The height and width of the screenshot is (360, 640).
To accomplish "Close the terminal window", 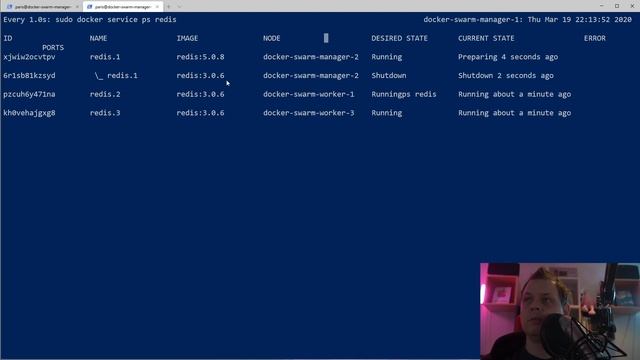I will (x=632, y=6).
